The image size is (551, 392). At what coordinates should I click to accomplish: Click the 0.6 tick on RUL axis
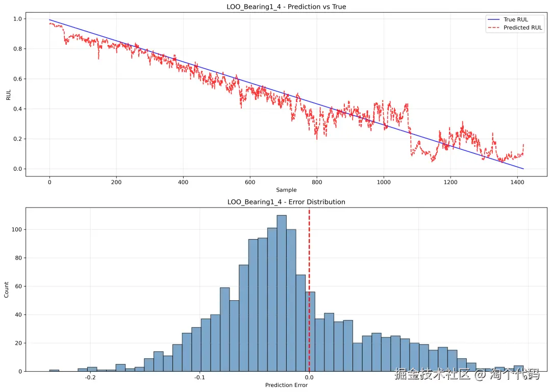click(x=17, y=79)
